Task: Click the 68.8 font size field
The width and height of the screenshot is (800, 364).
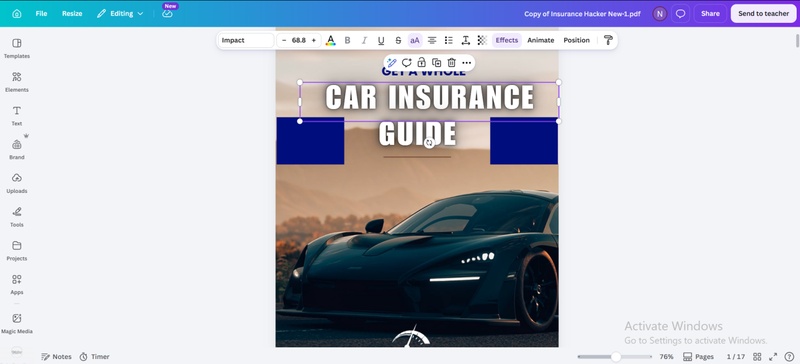Action: point(298,40)
